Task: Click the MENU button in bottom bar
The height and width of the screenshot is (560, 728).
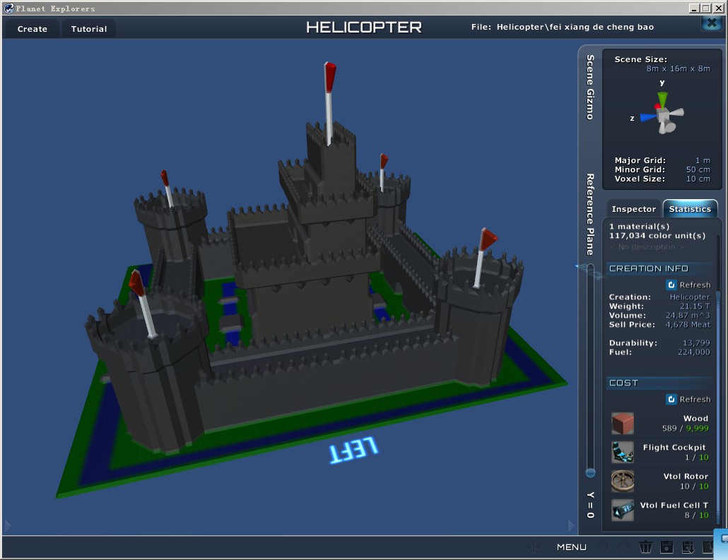Action: pos(572,547)
